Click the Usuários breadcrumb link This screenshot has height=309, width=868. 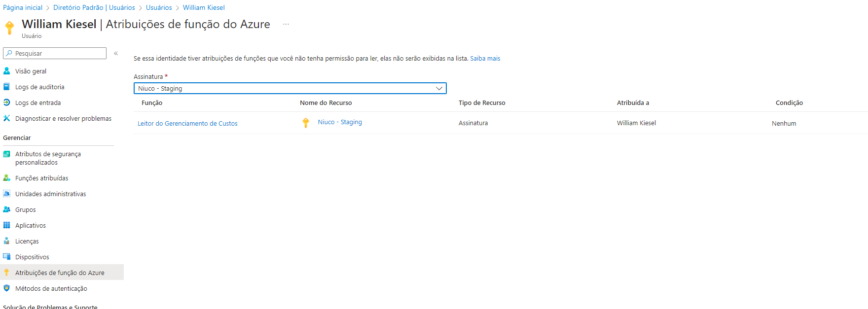pyautogui.click(x=159, y=7)
